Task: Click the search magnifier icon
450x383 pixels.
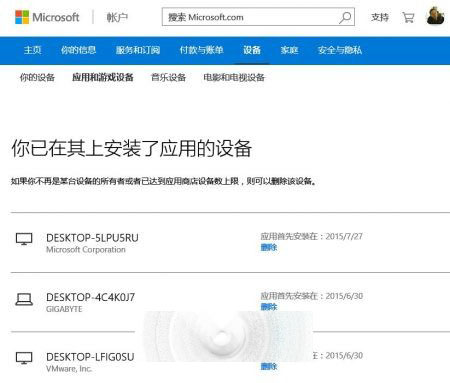Action: (x=345, y=17)
